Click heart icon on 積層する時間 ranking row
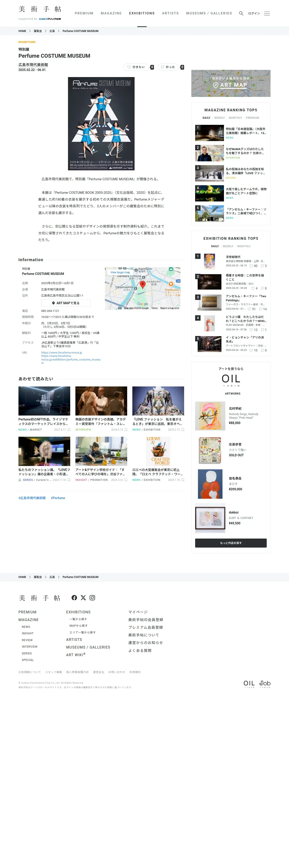Screen dimensions: 289x868 [253, 288]
